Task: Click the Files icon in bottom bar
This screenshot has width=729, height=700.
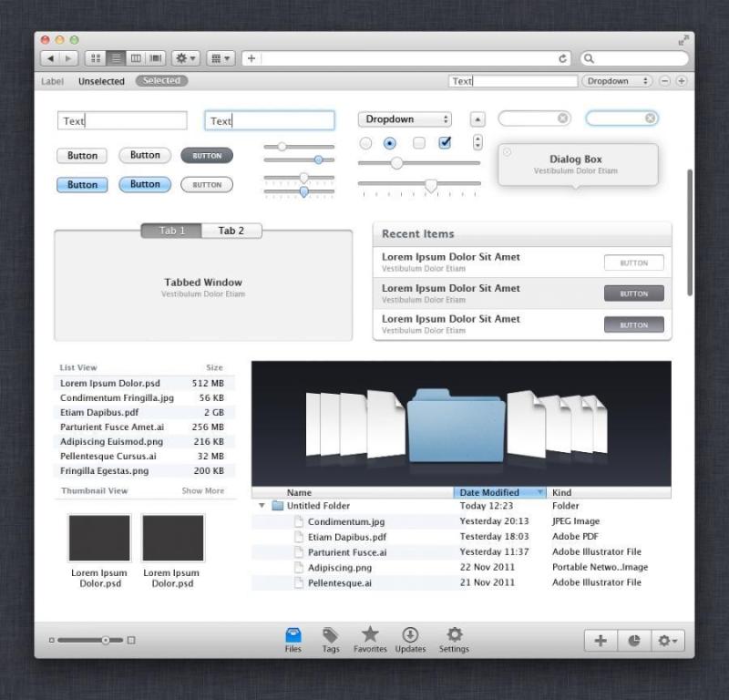Action: click(293, 640)
